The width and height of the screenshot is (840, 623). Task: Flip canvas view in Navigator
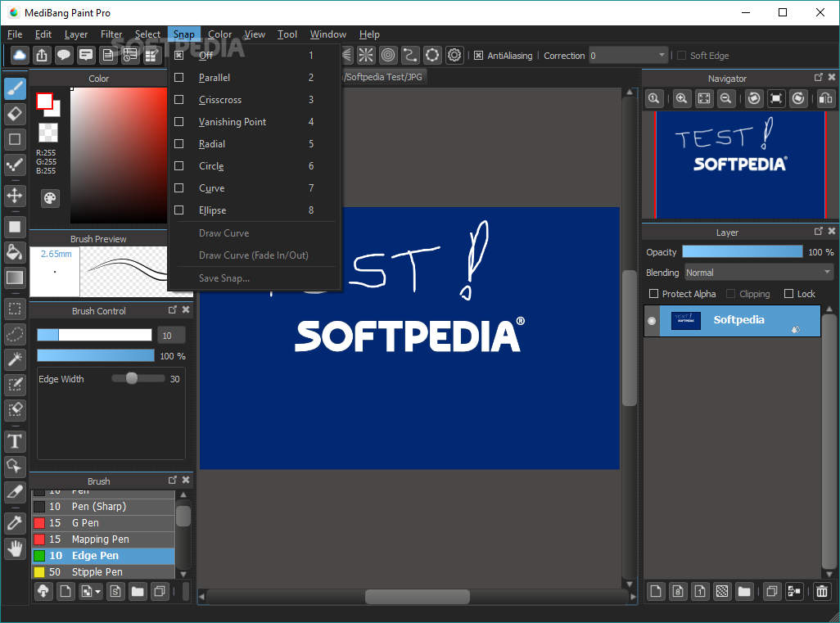(825, 98)
